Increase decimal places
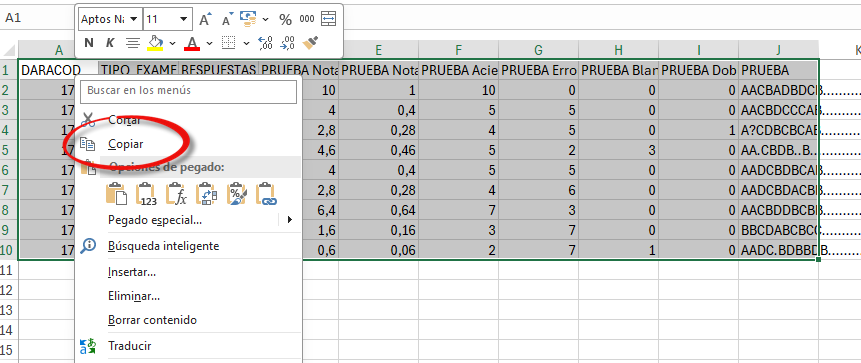Image resolution: width=861 pixels, height=363 pixels. [265, 43]
